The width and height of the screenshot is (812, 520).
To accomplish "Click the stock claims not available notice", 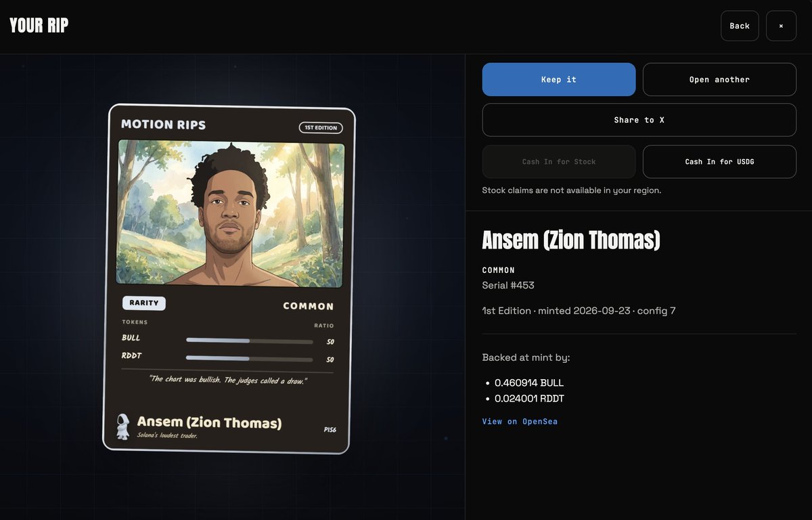I will tap(571, 190).
